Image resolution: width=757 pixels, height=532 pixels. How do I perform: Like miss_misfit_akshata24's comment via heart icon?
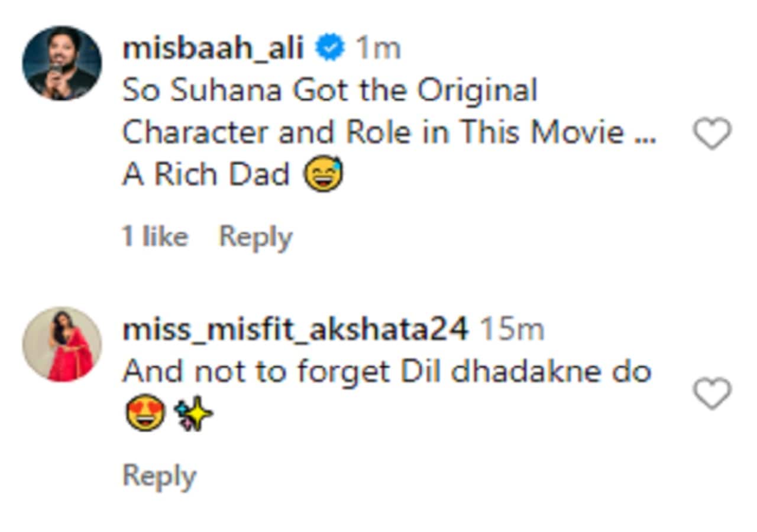pyautogui.click(x=711, y=393)
